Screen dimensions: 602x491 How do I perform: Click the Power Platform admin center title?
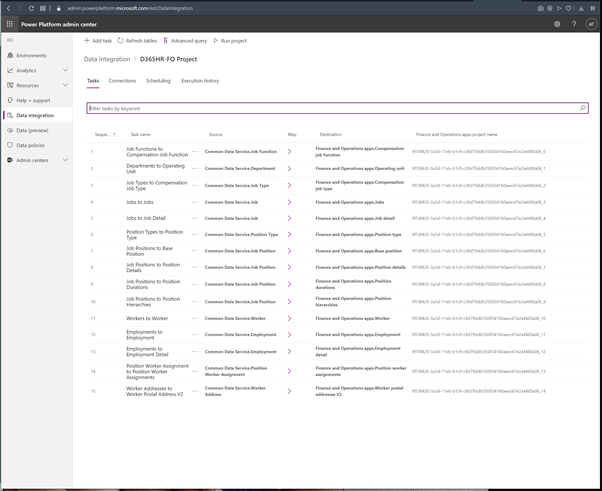pyautogui.click(x=59, y=24)
